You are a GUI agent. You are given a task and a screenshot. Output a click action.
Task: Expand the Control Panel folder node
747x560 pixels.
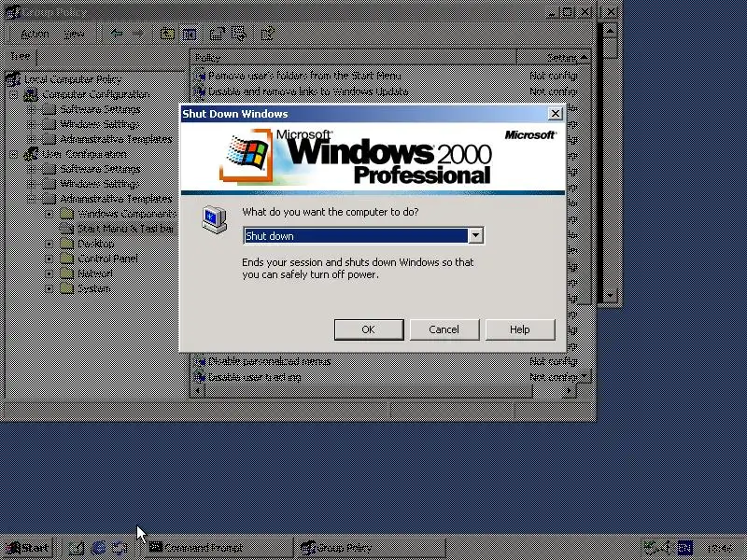tap(49, 259)
